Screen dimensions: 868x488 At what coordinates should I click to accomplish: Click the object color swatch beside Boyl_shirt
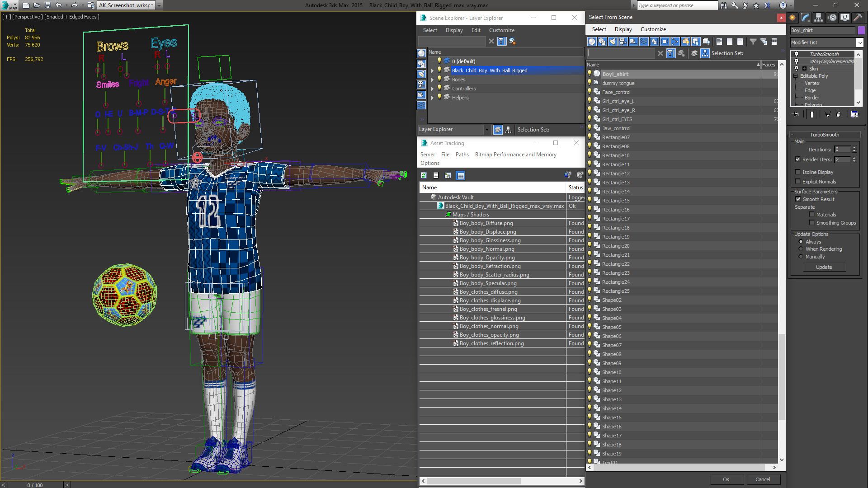[861, 30]
